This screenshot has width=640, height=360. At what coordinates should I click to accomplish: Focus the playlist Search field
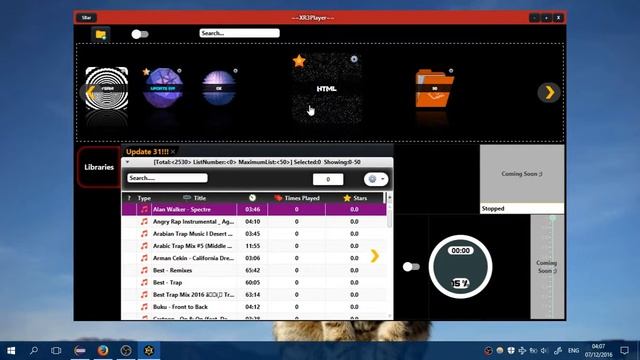click(167, 178)
